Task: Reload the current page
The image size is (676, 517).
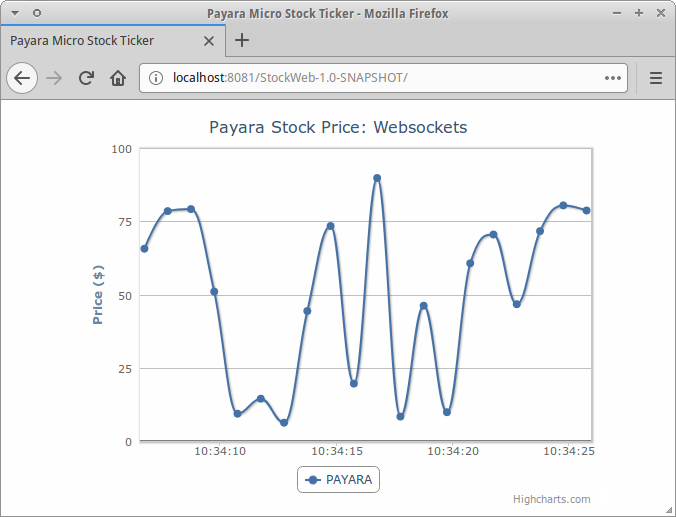Action: click(86, 78)
